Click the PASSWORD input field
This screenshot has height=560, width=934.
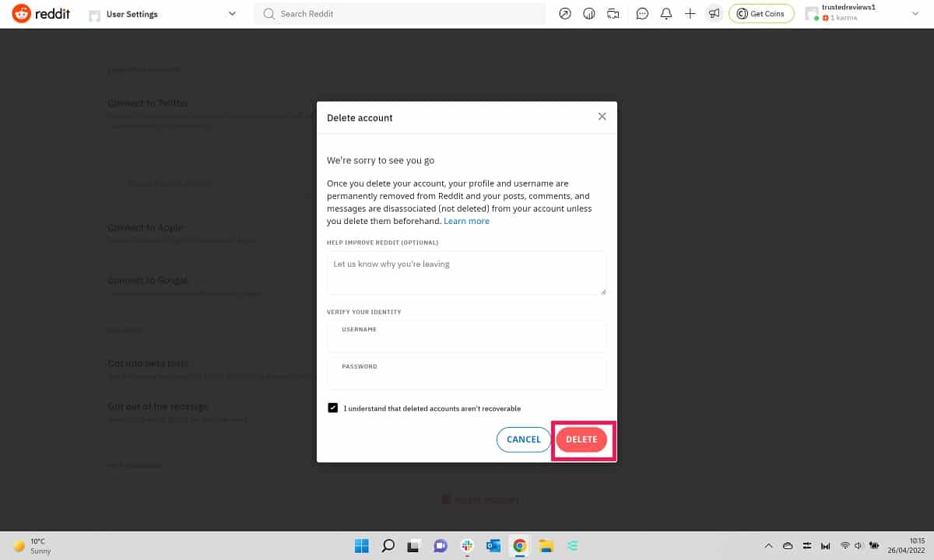click(x=467, y=374)
